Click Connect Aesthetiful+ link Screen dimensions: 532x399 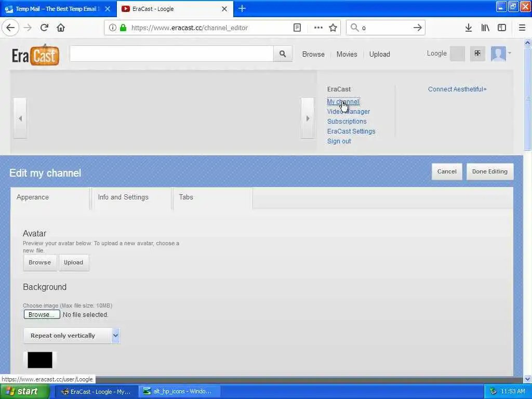(457, 89)
